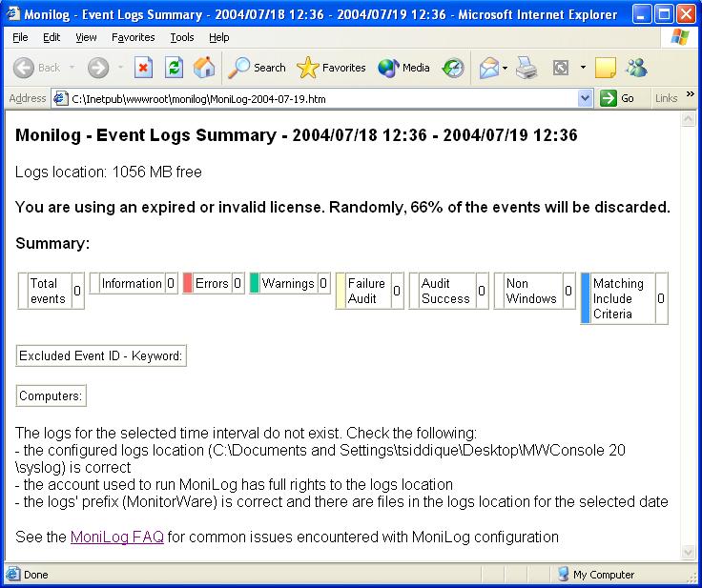Open the Favorites star toolbar button
The width and height of the screenshot is (702, 588).
[x=331, y=68]
